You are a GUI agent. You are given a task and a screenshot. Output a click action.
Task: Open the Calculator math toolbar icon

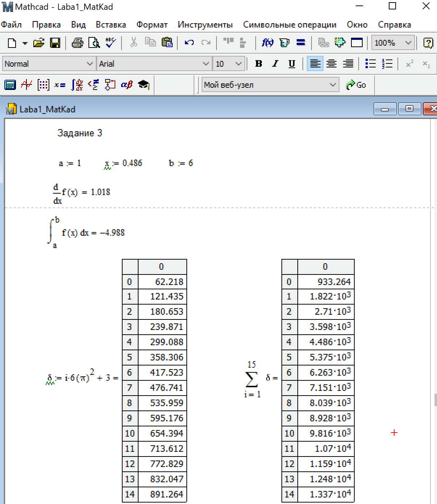point(10,85)
